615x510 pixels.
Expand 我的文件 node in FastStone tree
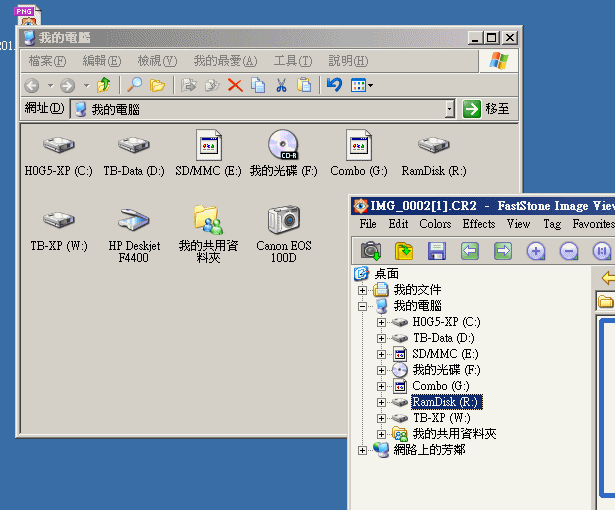(x=362, y=290)
